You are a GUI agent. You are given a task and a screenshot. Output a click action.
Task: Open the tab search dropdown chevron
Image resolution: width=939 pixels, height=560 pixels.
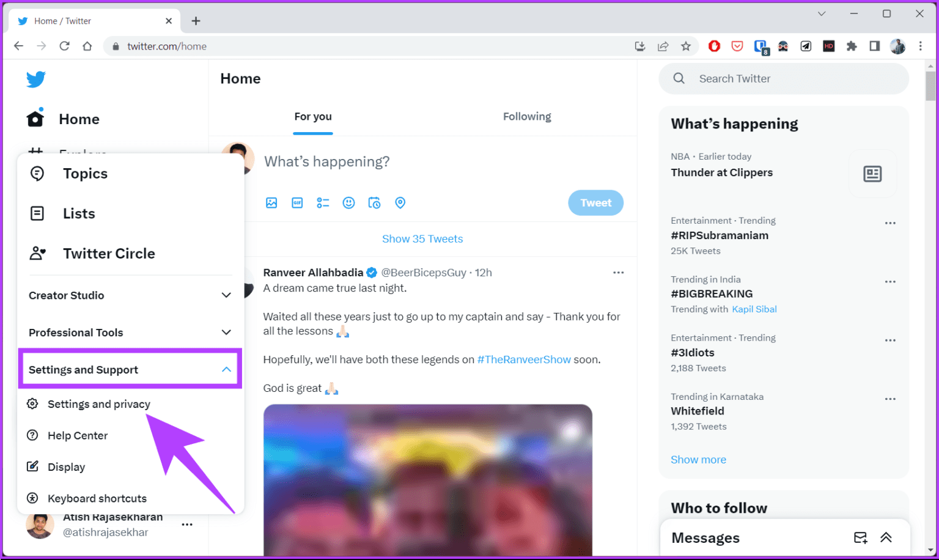(822, 13)
